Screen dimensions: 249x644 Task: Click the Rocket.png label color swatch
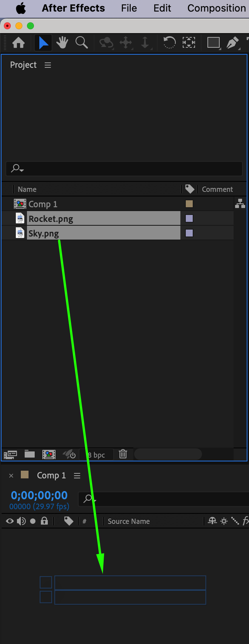[x=189, y=218]
